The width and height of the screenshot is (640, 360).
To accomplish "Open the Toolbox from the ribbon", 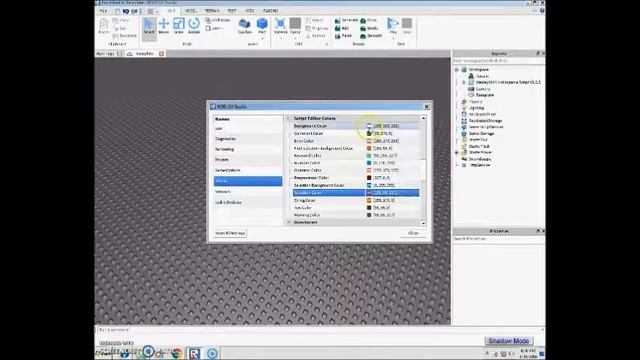I will click(244, 27).
